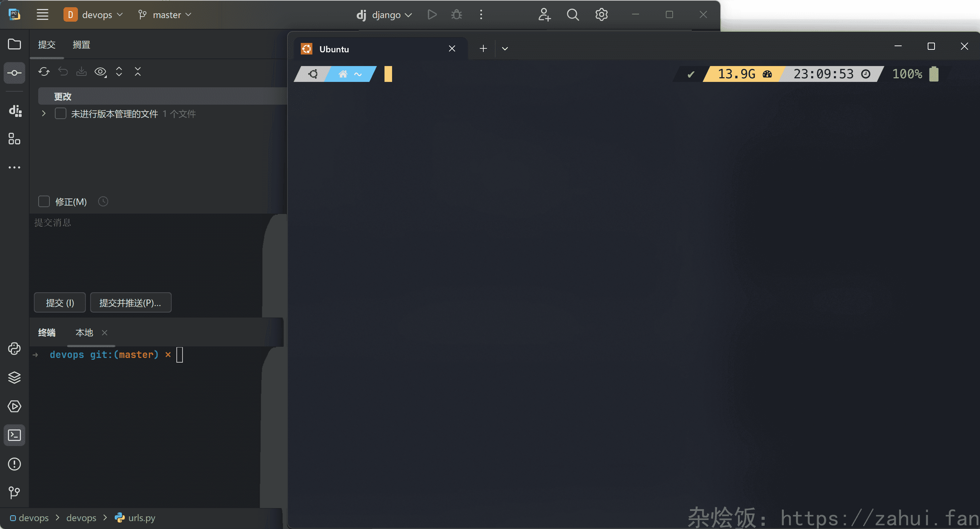
Task: Open IDE settings gear icon
Action: [x=601, y=15]
